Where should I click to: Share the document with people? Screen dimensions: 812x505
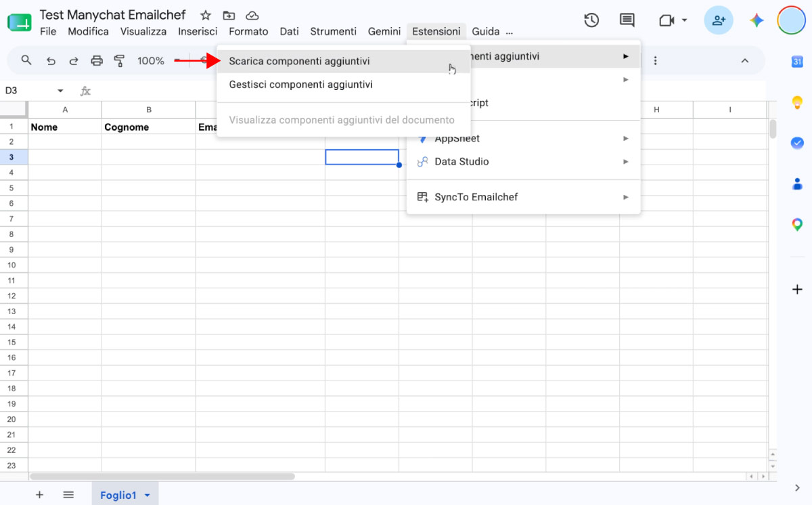(719, 20)
